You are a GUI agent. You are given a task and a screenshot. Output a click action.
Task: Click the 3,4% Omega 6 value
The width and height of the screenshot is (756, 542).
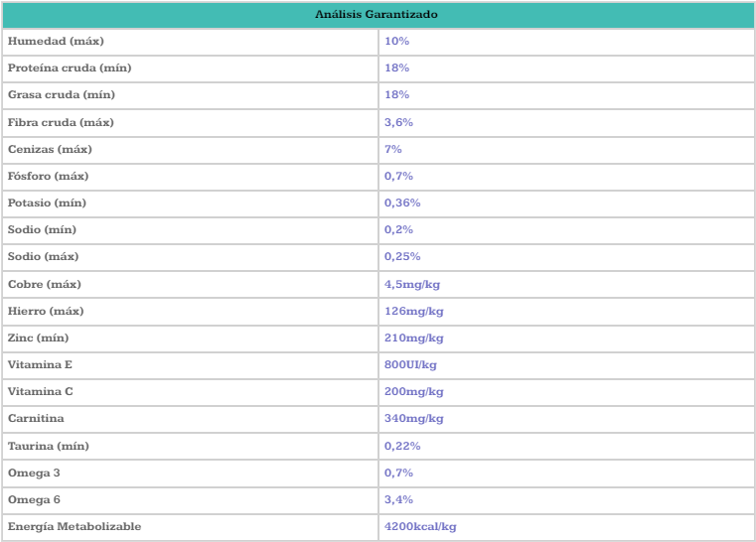tap(399, 499)
